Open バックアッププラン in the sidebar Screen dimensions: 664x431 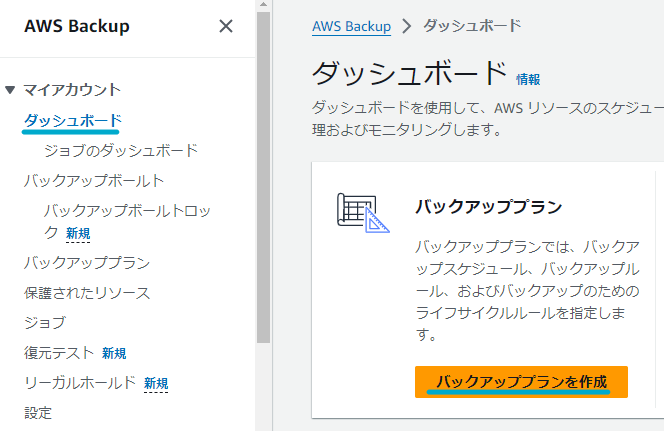point(87,262)
